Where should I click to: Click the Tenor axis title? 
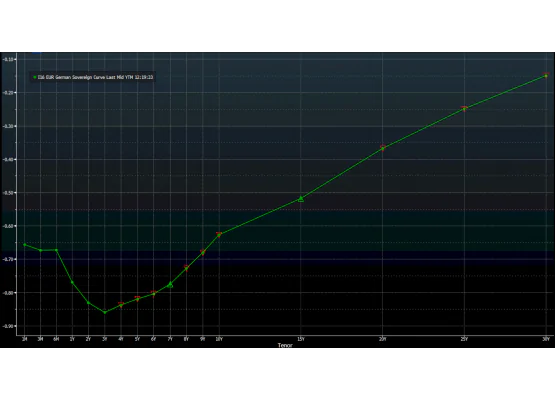[285, 345]
